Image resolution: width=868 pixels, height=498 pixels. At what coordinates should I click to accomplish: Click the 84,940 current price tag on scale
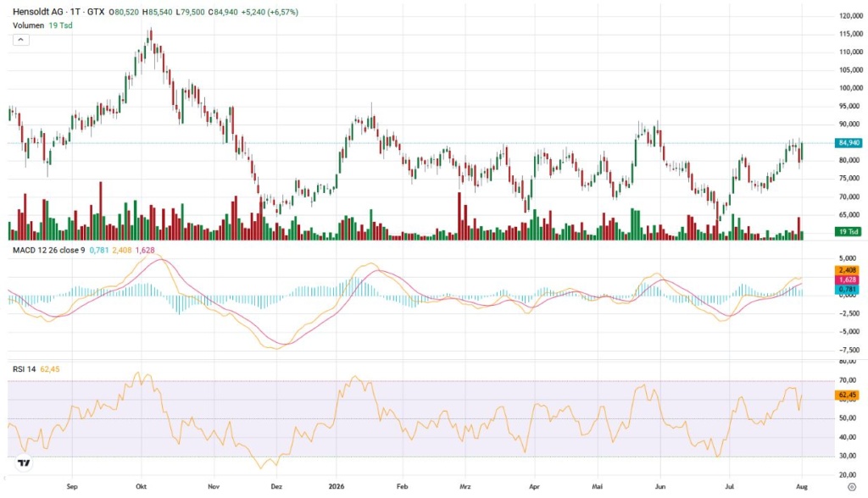click(849, 143)
